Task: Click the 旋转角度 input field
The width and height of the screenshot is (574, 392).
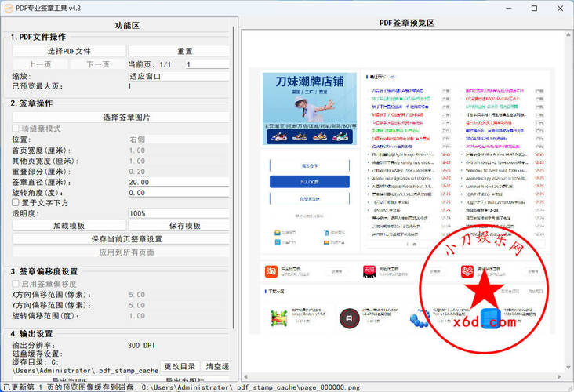Action: pos(178,193)
